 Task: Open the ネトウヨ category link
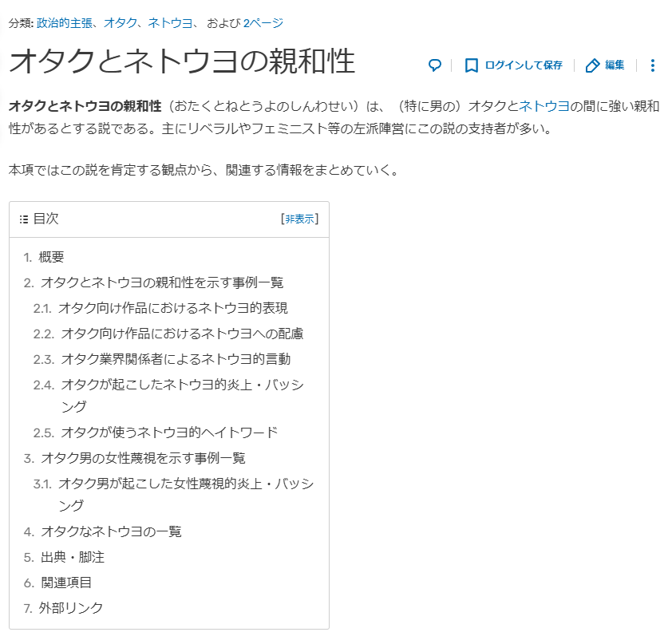pyautogui.click(x=170, y=23)
